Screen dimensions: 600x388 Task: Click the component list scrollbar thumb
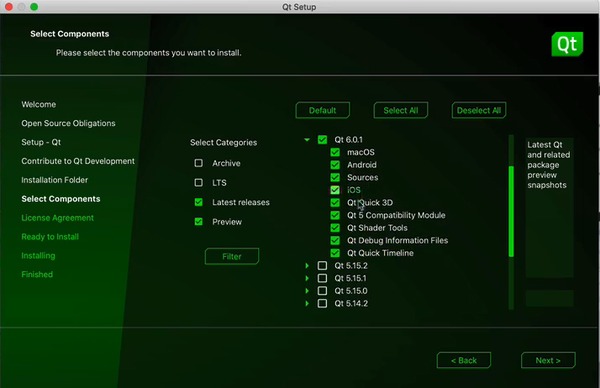coord(511,211)
